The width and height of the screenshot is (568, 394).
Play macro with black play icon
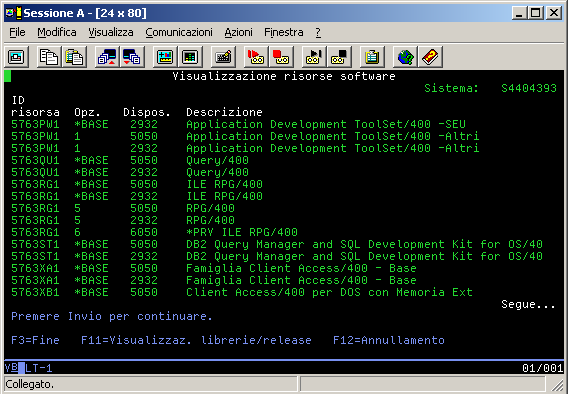[x=314, y=57]
